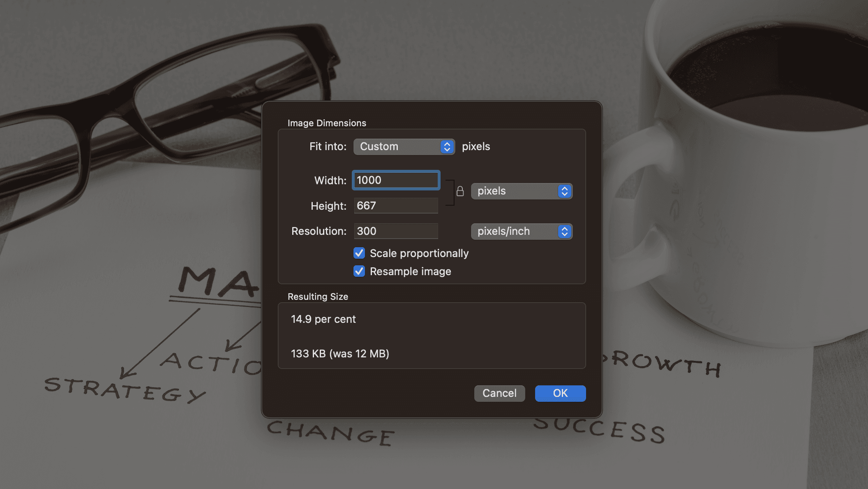Disable the Resample image checkbox
The image size is (868, 489).
(359, 271)
